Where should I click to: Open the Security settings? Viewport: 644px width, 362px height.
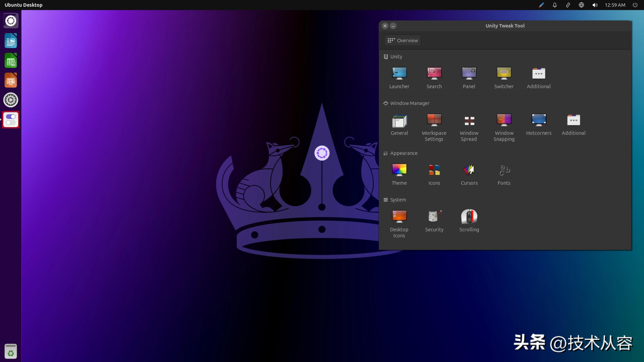tap(434, 221)
